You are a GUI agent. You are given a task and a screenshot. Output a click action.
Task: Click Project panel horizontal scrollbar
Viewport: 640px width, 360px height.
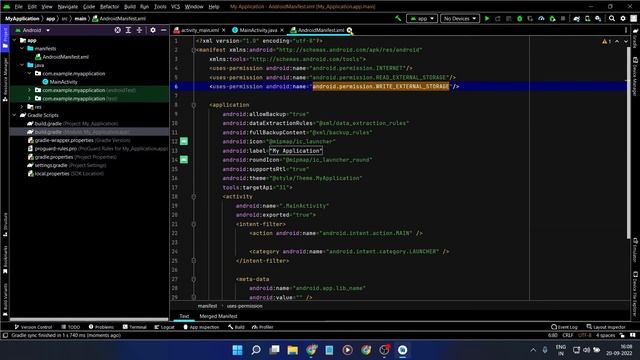[x=89, y=319]
